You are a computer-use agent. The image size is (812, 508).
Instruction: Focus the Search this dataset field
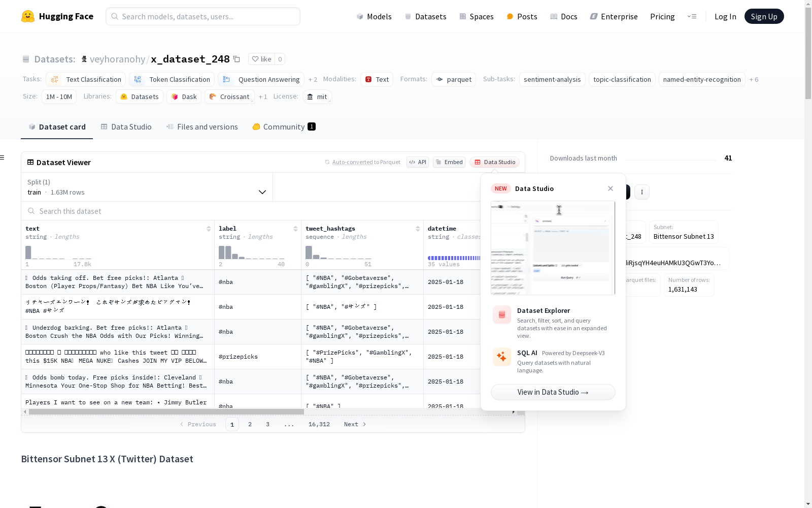[x=251, y=211]
